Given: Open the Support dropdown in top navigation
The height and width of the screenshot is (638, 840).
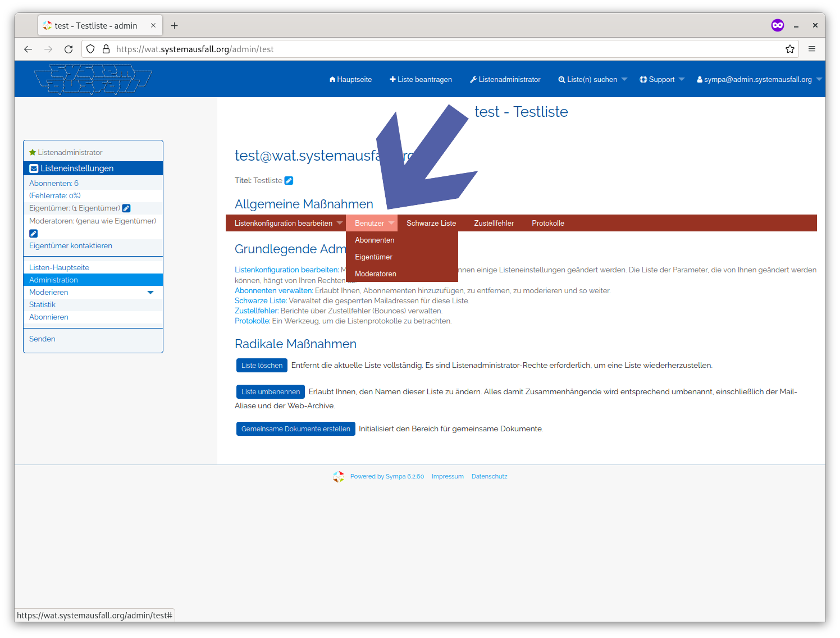Looking at the screenshot, I should [x=662, y=79].
